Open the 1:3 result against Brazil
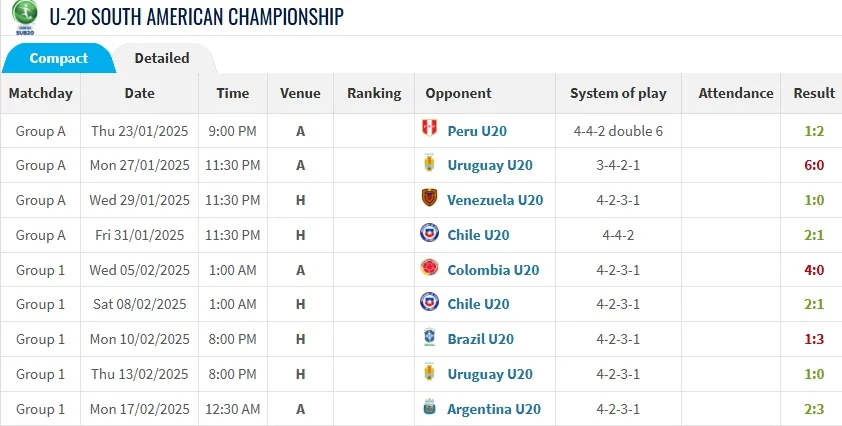Screen dimensions: 842x426 click(x=814, y=339)
